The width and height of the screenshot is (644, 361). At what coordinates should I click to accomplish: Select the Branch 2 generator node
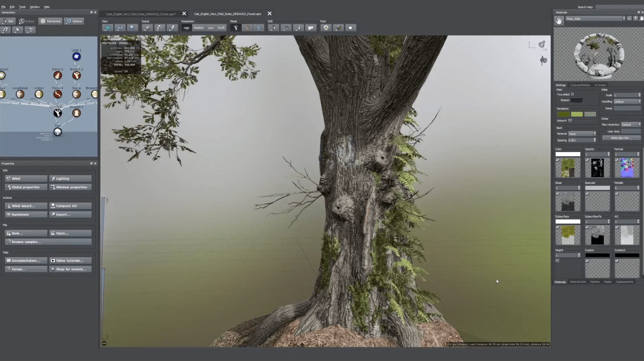(x=76, y=75)
